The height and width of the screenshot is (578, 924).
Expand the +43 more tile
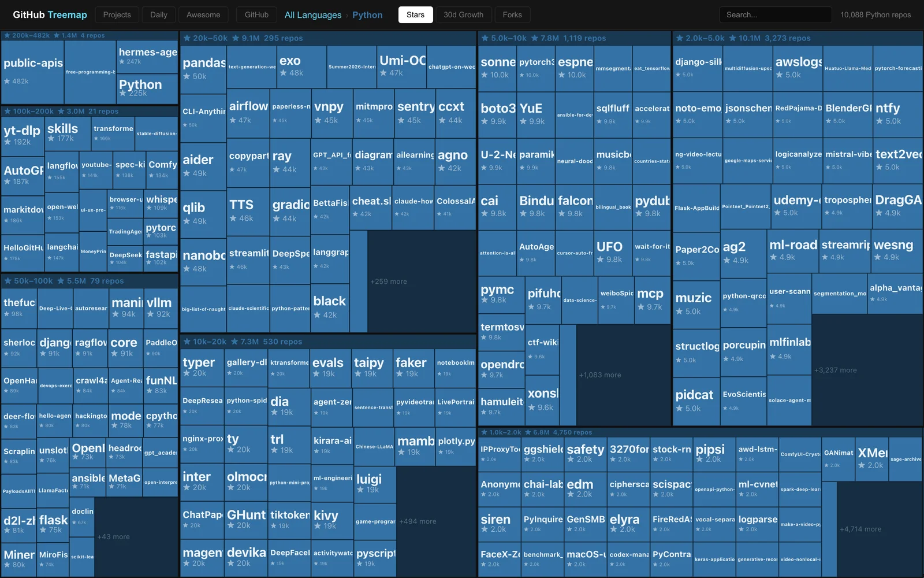(136, 536)
